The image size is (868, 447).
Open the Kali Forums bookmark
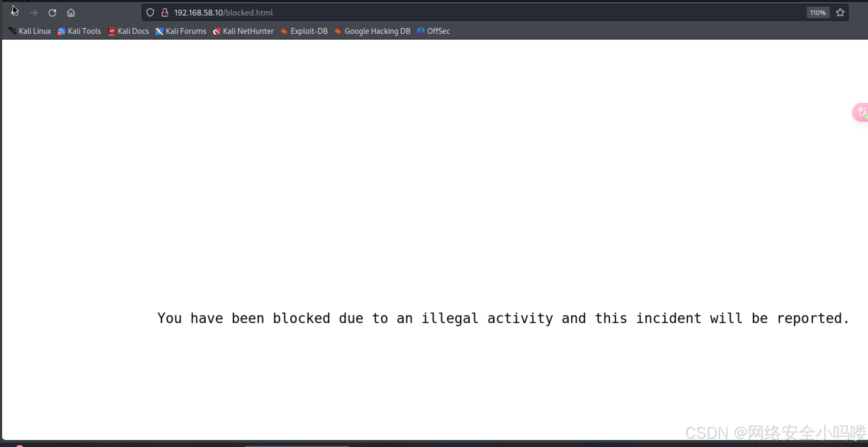click(181, 31)
